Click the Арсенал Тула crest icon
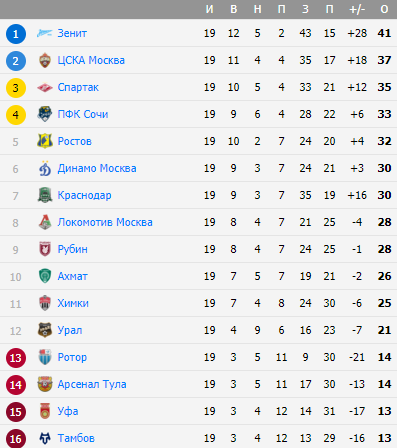The height and width of the screenshot is (448, 398). [x=45, y=384]
